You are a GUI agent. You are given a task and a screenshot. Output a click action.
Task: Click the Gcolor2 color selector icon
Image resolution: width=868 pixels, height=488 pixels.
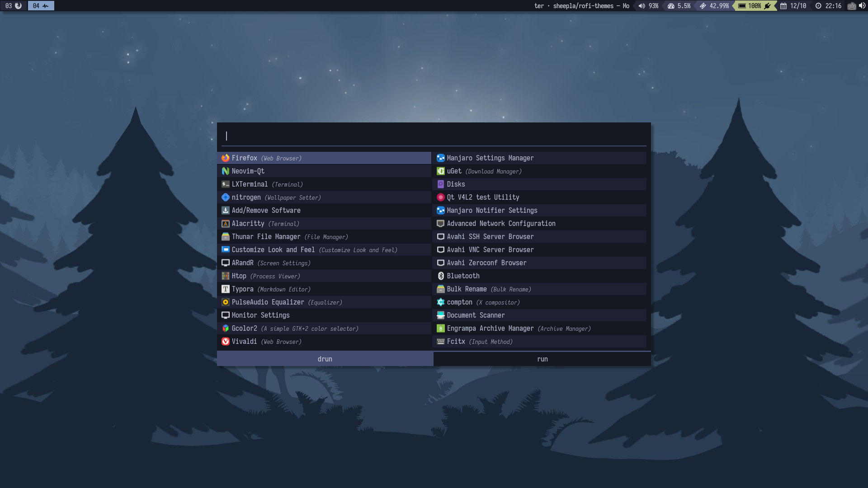tap(225, 328)
